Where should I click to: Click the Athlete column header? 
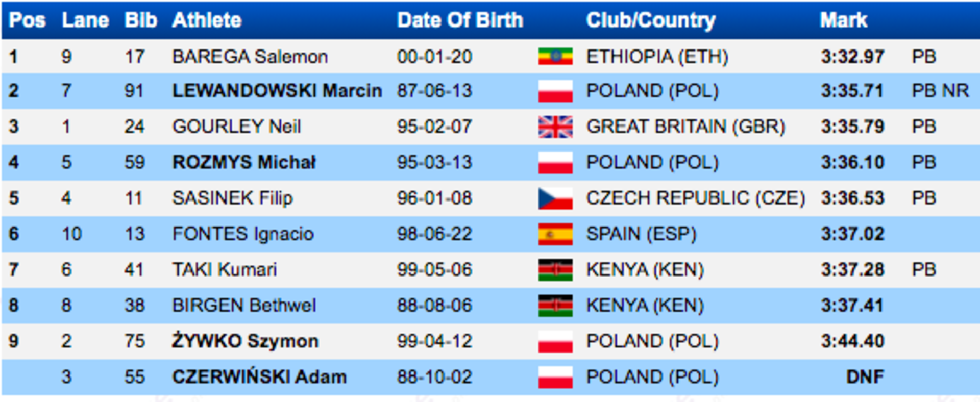click(x=207, y=20)
